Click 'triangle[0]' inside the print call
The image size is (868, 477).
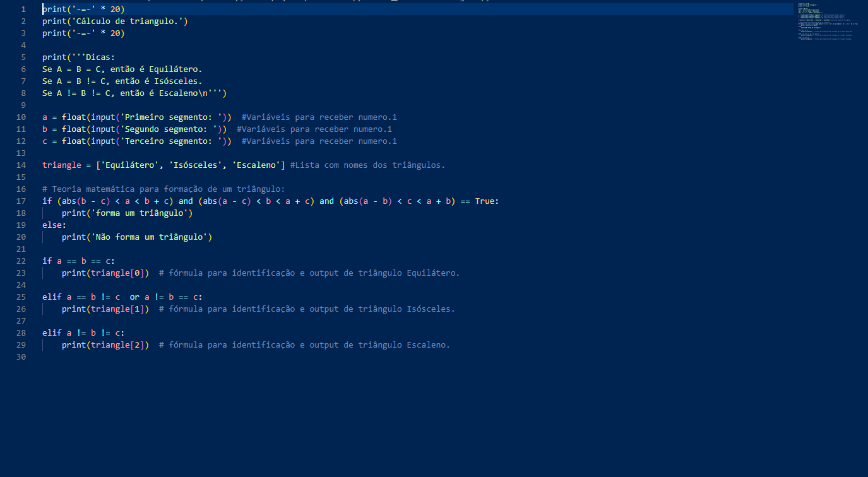117,273
